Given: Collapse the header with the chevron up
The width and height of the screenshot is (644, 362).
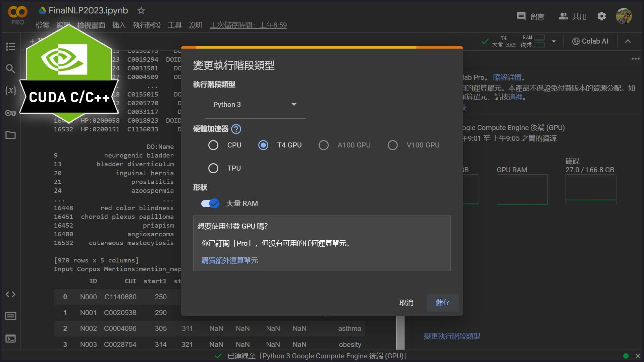Looking at the screenshot, I should (x=628, y=41).
